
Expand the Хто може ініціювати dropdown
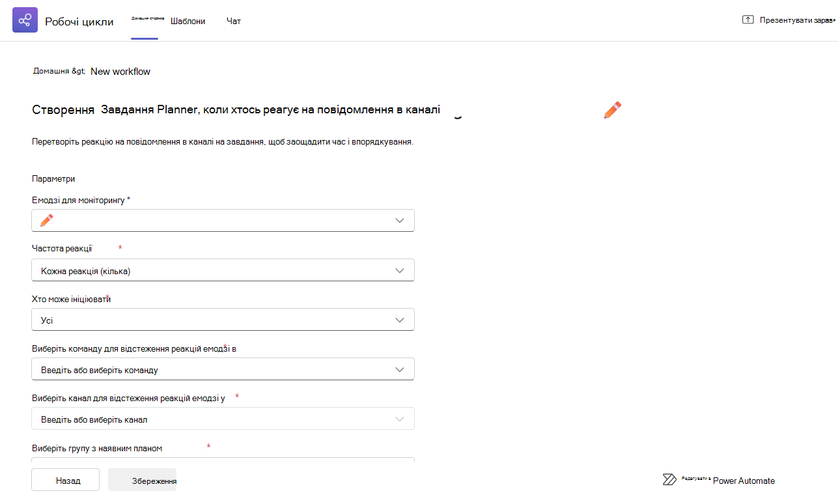coord(223,320)
